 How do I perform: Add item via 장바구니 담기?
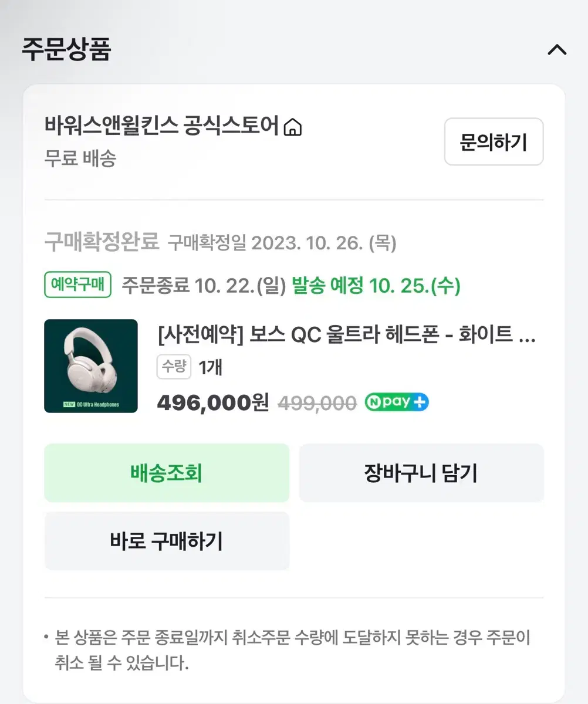point(421,473)
